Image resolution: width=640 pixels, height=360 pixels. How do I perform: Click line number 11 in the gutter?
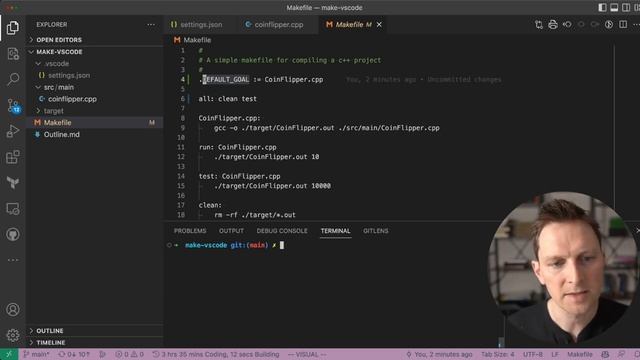pyautogui.click(x=181, y=147)
